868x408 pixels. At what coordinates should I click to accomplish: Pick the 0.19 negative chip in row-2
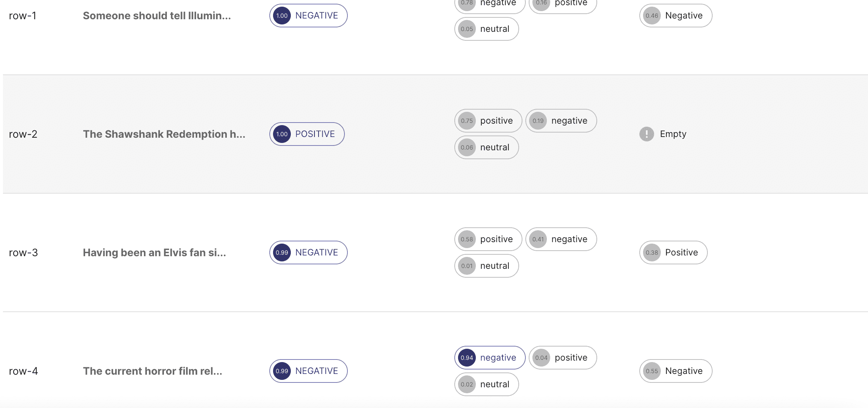561,121
